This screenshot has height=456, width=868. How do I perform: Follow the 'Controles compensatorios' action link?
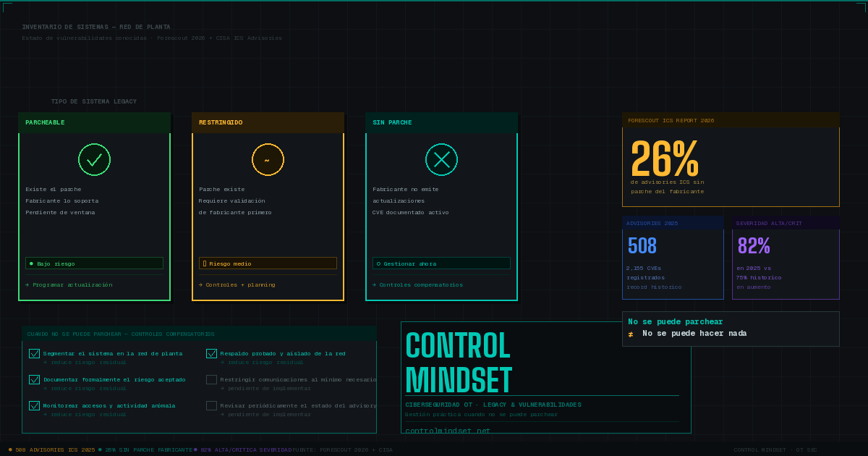[x=417, y=285]
